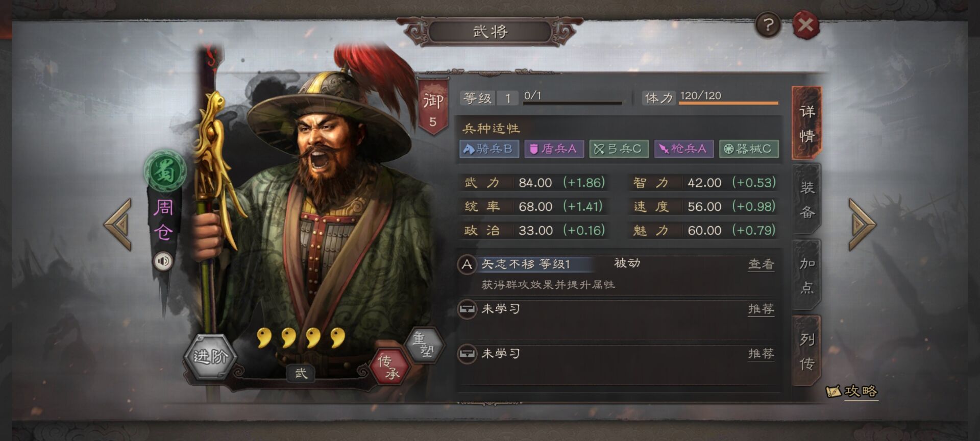This screenshot has height=441, width=980.
Task: Click the question mark help icon
Action: 768,24
